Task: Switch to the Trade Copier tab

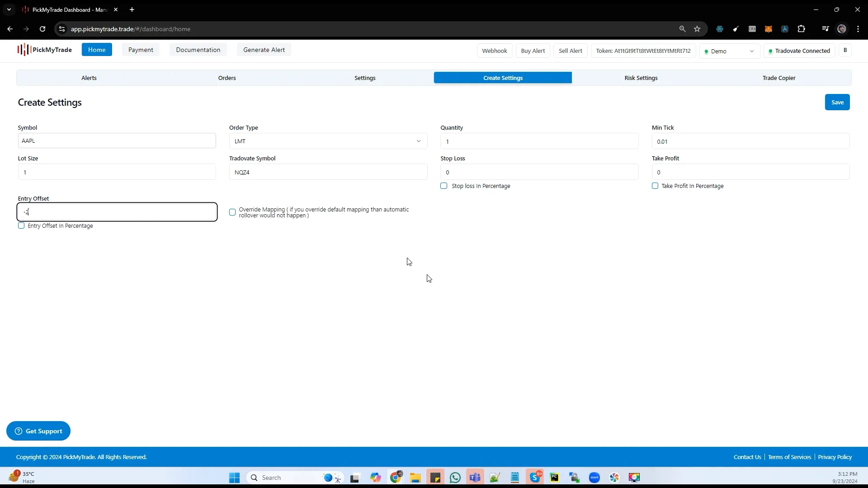Action: [x=778, y=77]
